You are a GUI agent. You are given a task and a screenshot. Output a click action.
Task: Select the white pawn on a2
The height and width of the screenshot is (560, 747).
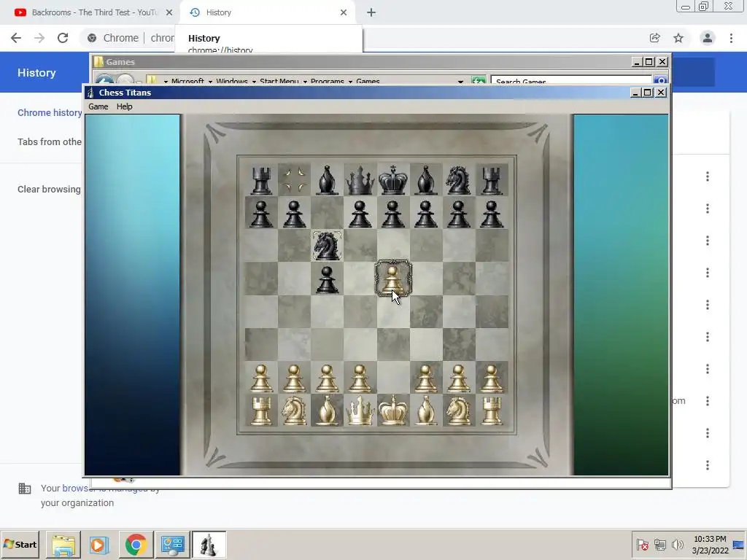(261, 378)
